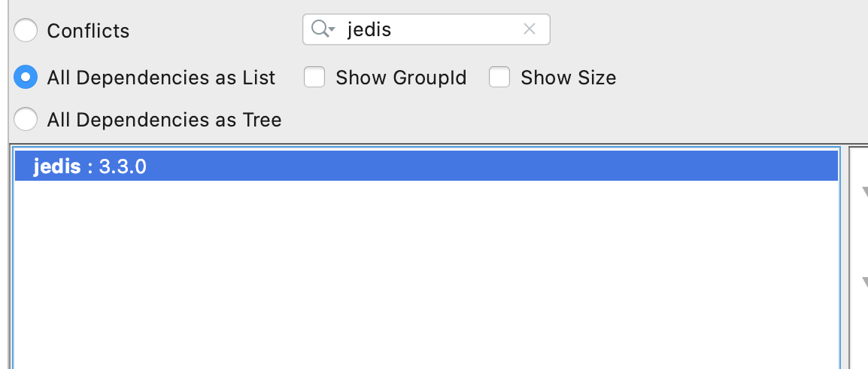868x369 pixels.
Task: Focus the search field containing jedis
Action: (426, 29)
